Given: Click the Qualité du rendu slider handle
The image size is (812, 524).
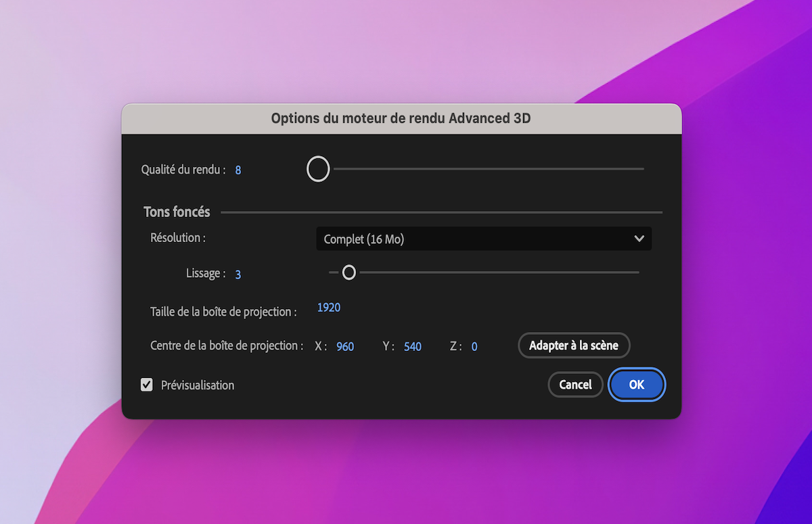Looking at the screenshot, I should click(x=318, y=168).
